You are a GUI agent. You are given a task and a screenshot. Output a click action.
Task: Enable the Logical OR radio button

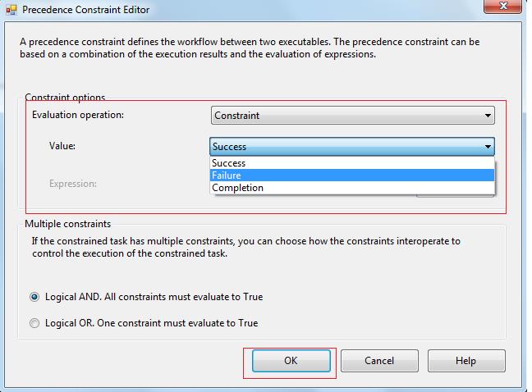(x=34, y=323)
